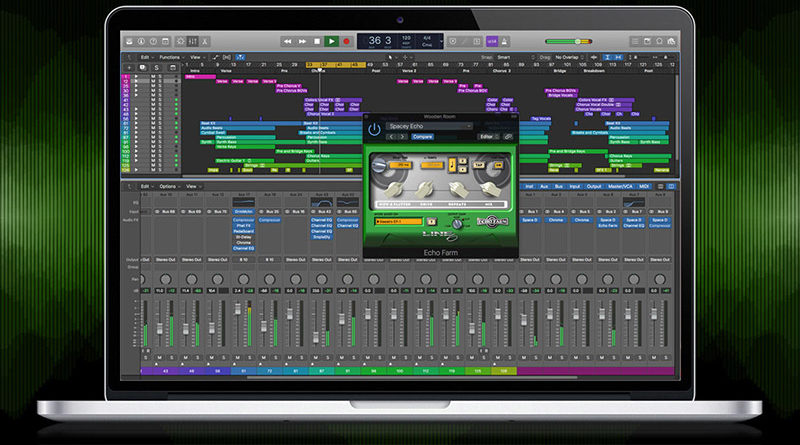Viewport: 800px width, 445px height.
Task: Open the tracks area Functions menu
Action: [171, 57]
